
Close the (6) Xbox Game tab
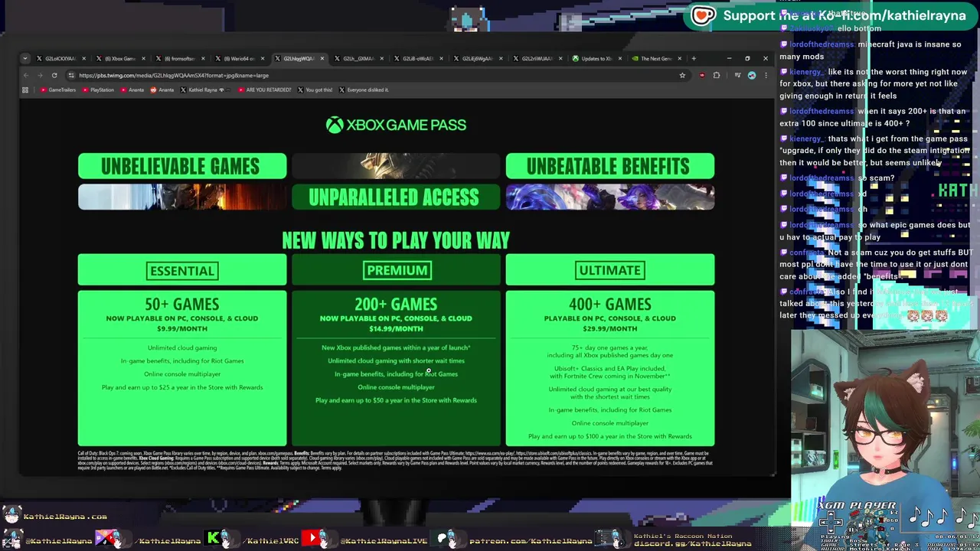click(x=143, y=58)
